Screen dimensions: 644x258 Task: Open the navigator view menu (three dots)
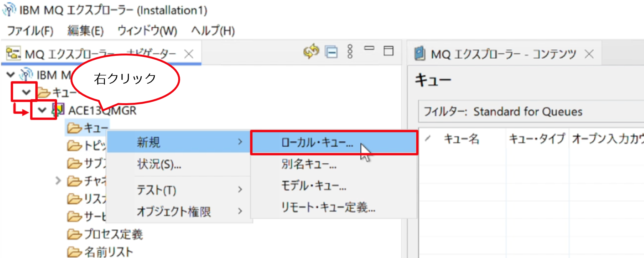click(350, 52)
